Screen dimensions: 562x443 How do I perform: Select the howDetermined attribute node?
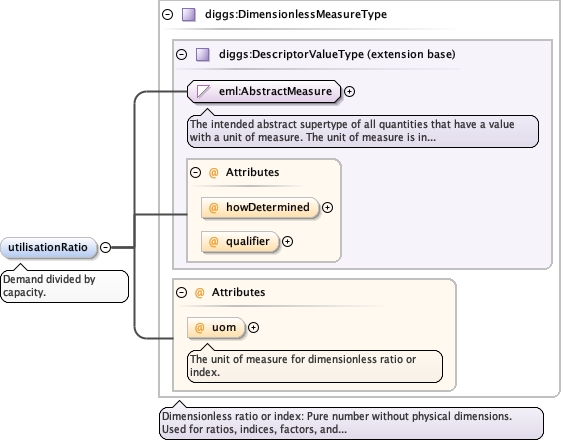pos(260,208)
